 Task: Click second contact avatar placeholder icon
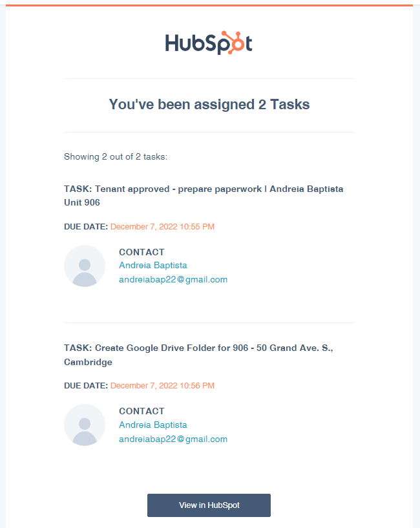click(85, 425)
